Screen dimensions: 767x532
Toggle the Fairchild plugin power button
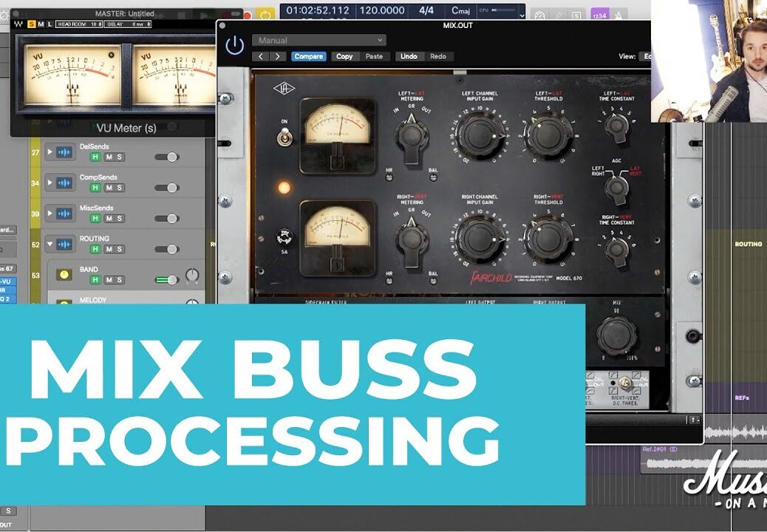(x=235, y=46)
